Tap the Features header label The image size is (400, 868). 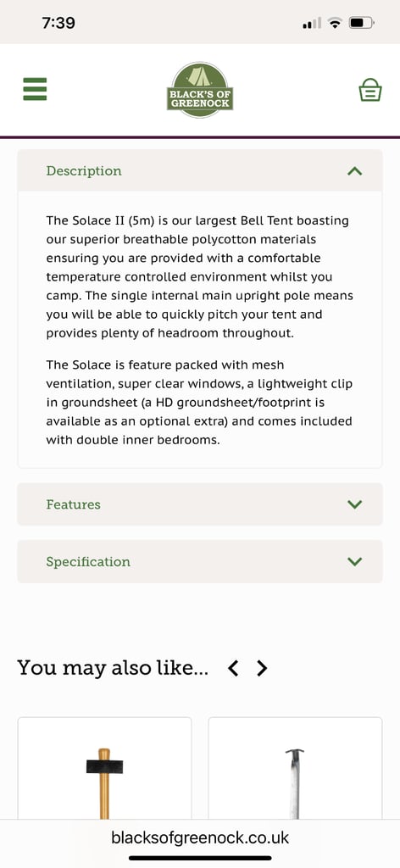(73, 504)
